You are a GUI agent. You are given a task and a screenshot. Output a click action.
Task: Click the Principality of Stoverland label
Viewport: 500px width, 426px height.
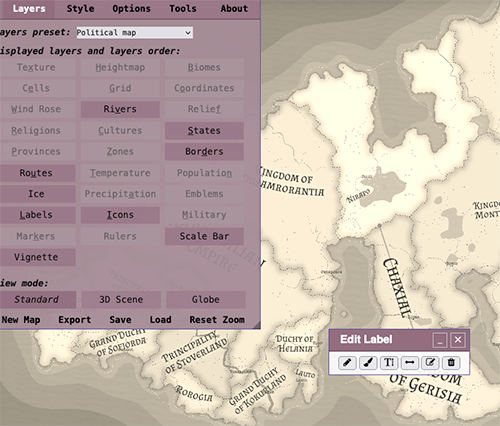(195, 352)
